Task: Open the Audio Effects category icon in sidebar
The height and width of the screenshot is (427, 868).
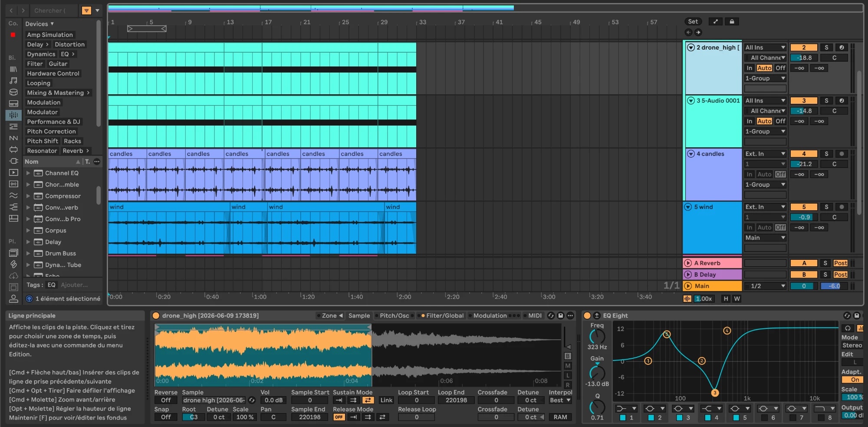Action: coord(13,115)
